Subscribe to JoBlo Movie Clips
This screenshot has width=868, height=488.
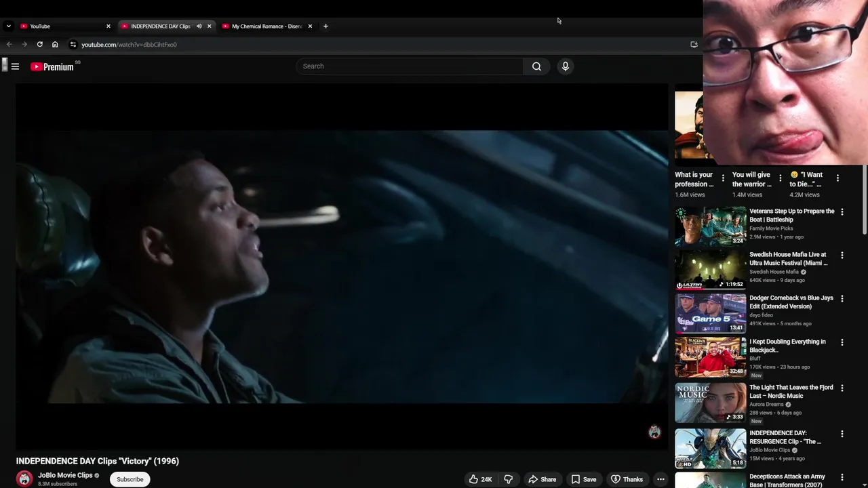pyautogui.click(x=130, y=479)
